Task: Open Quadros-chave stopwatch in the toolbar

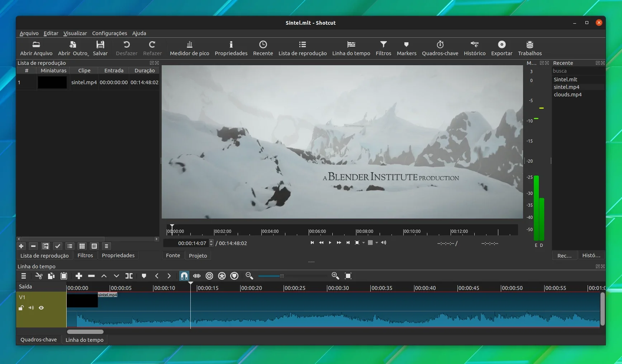Action: click(x=440, y=48)
